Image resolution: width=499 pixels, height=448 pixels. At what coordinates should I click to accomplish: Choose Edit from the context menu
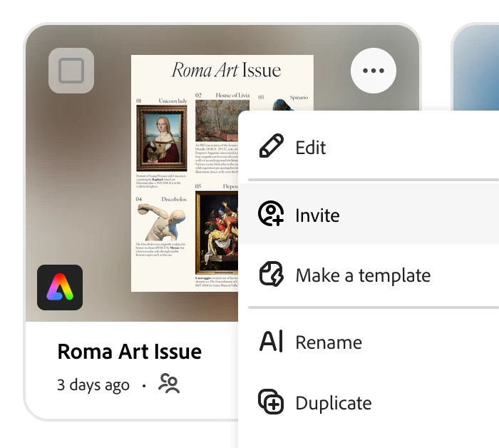tap(369, 147)
